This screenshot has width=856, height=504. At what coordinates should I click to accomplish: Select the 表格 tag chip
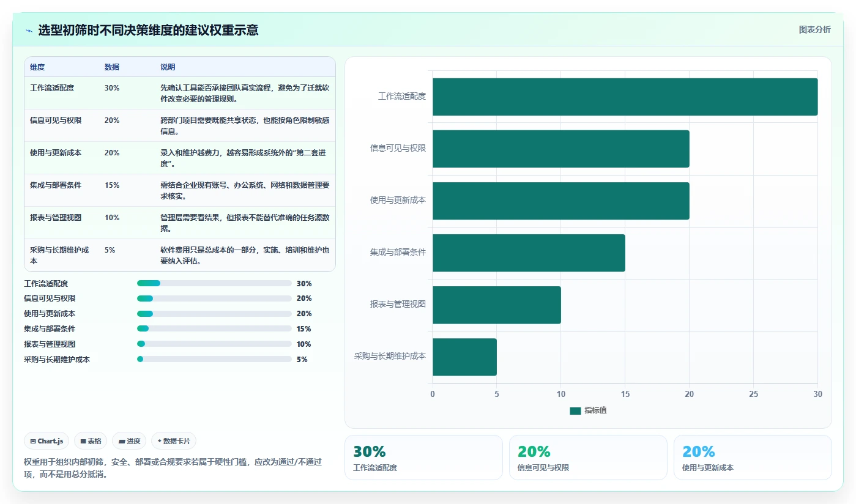[x=91, y=441]
